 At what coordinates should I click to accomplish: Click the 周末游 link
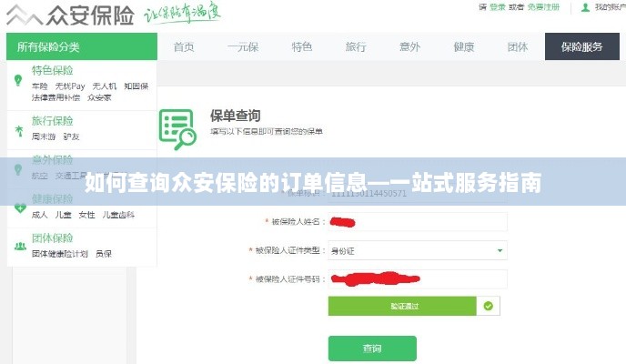tap(44, 136)
